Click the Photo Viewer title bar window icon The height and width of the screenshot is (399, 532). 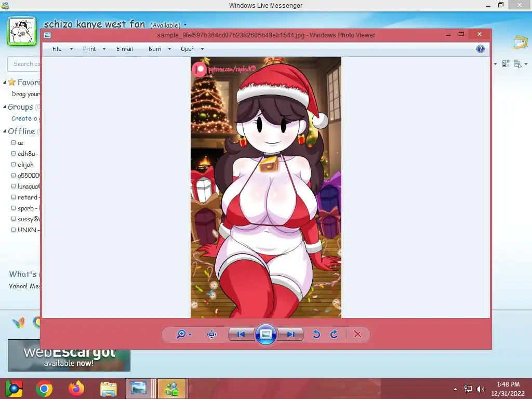point(47,35)
